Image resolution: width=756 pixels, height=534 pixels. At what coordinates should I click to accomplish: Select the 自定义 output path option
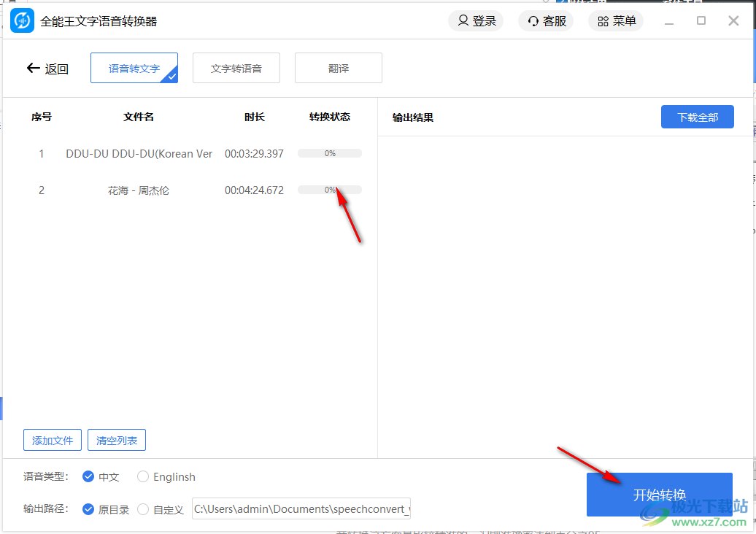coord(143,509)
